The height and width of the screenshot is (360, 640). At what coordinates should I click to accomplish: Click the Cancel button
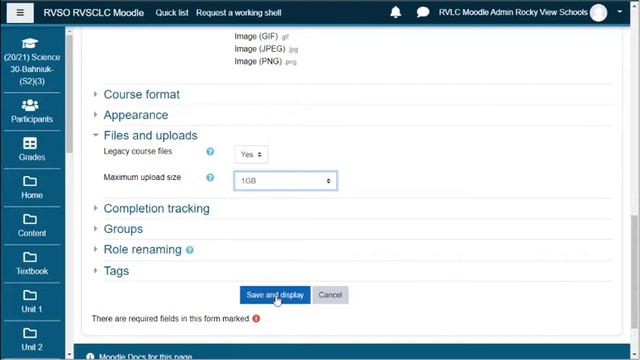coord(330,295)
